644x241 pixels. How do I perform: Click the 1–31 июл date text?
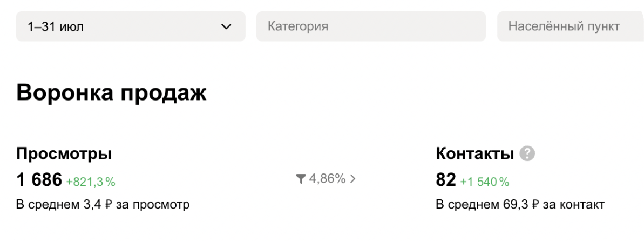coord(56,26)
